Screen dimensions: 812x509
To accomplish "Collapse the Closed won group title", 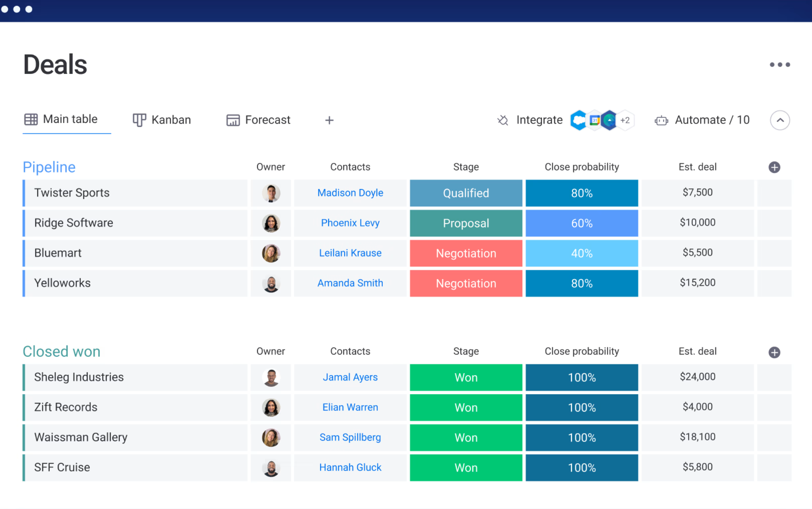I will [61, 351].
